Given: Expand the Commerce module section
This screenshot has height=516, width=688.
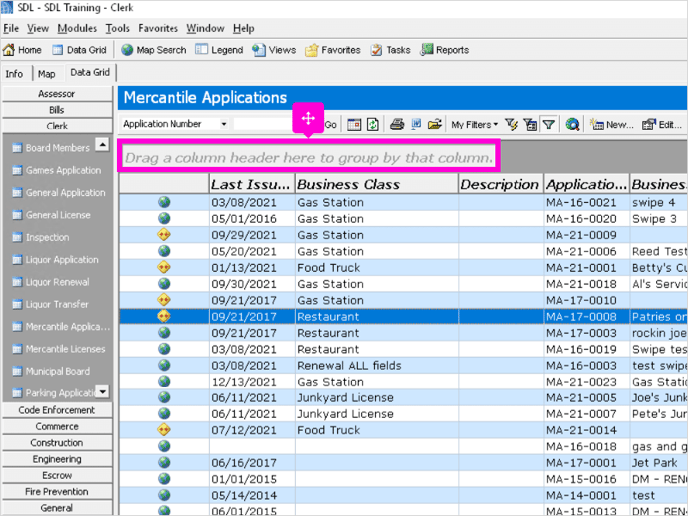Looking at the screenshot, I should [x=57, y=426].
